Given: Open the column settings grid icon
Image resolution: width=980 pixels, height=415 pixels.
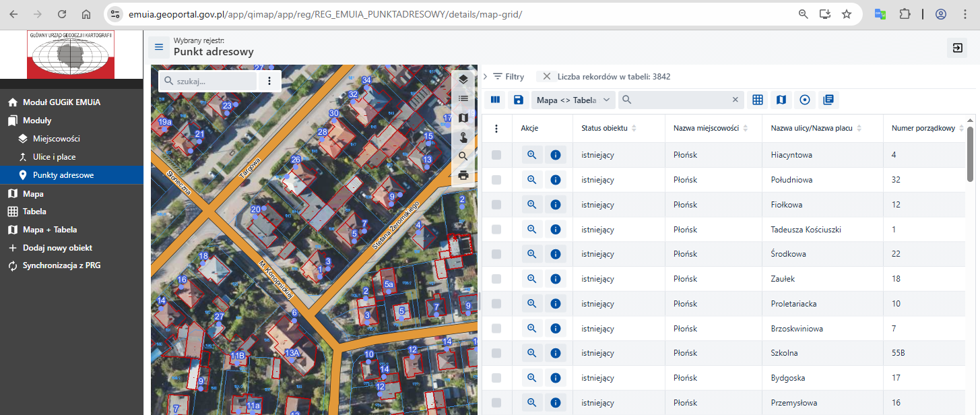Looking at the screenshot, I should 757,99.
